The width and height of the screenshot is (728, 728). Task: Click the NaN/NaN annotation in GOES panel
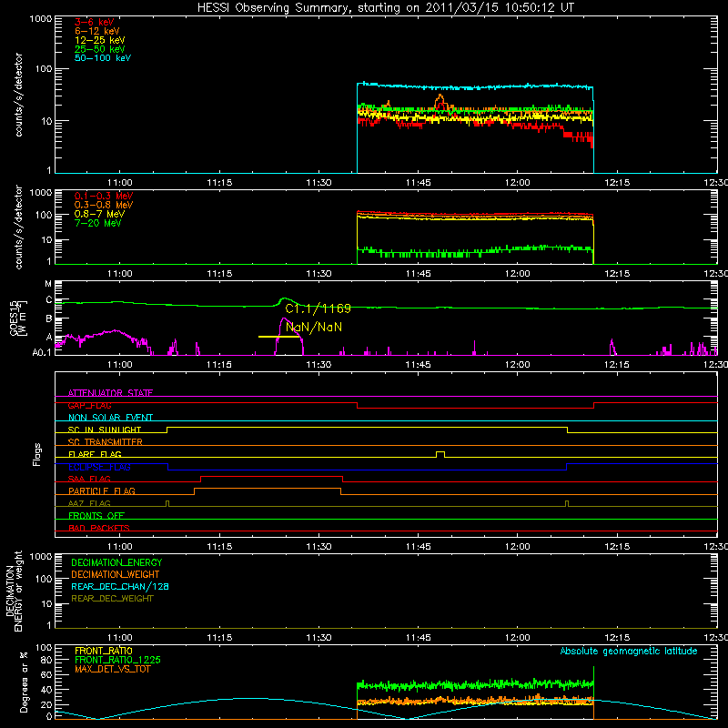pyautogui.click(x=314, y=328)
